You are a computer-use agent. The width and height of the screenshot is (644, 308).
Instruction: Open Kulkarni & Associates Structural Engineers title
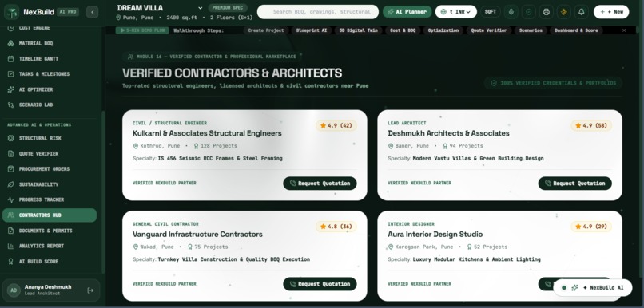pos(207,133)
